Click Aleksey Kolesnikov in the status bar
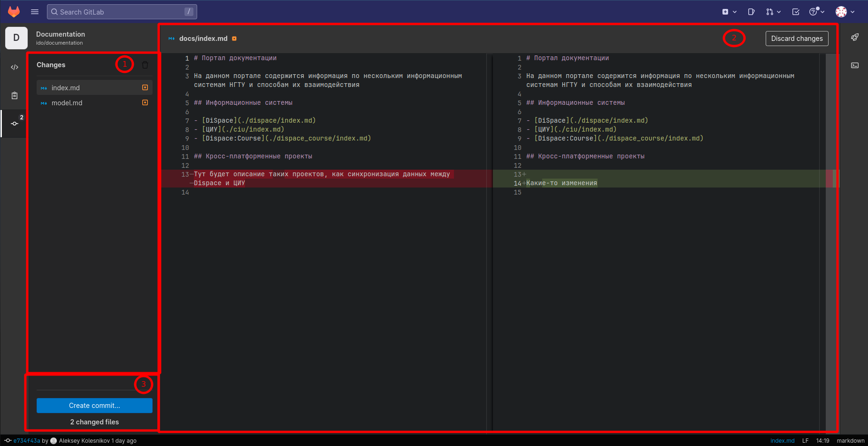 coord(84,441)
